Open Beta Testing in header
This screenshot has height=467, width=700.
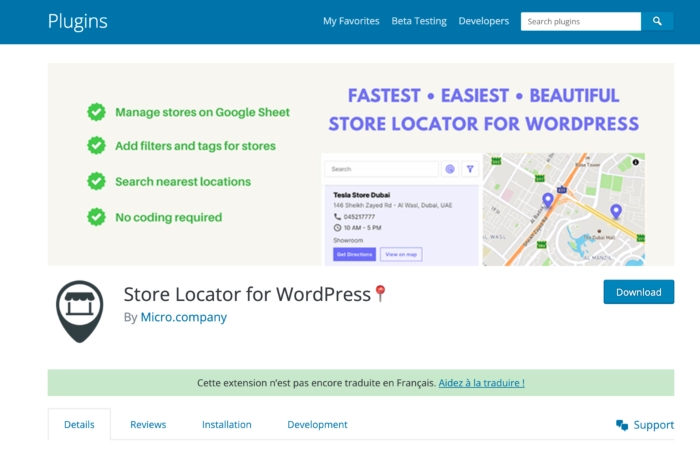(x=419, y=21)
